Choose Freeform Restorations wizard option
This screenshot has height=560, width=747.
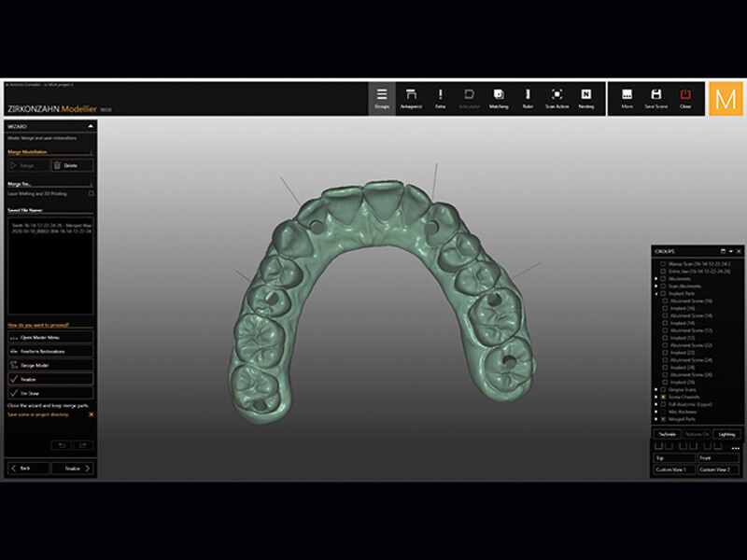click(x=49, y=350)
